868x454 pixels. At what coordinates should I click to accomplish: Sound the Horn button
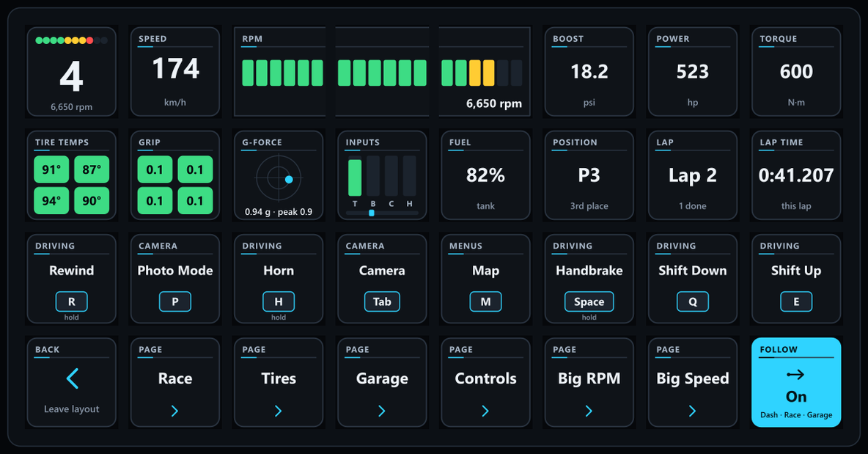[x=279, y=279]
